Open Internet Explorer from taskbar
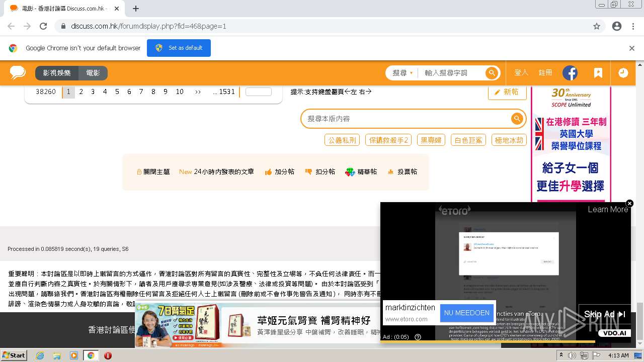Image resolution: width=644 pixels, height=362 pixels. pos(40,355)
